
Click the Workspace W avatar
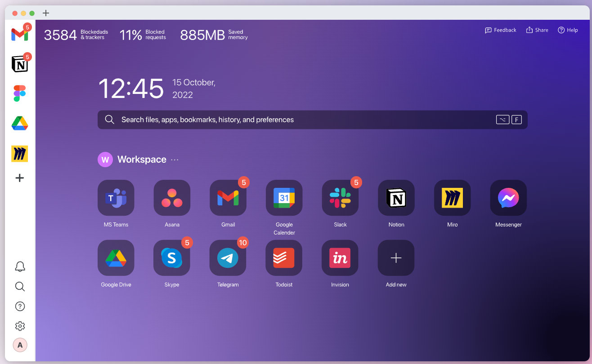point(105,160)
